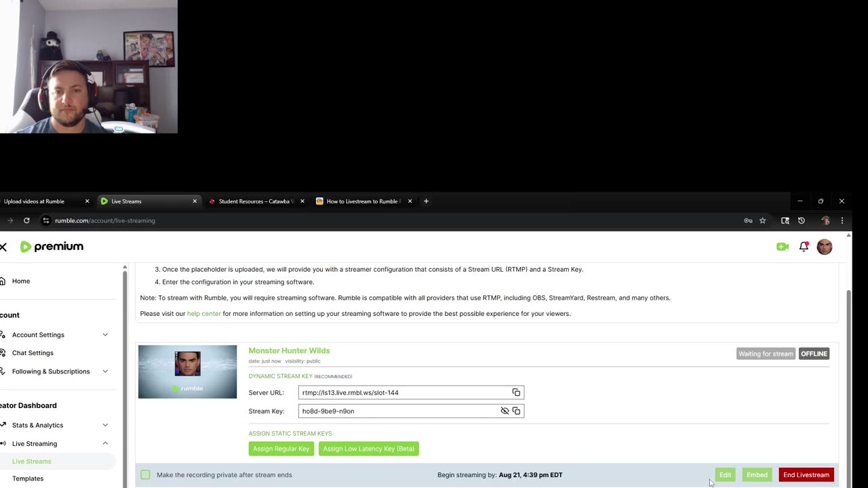Click End Livestream button
This screenshot has height=488, width=868.
pos(806,475)
